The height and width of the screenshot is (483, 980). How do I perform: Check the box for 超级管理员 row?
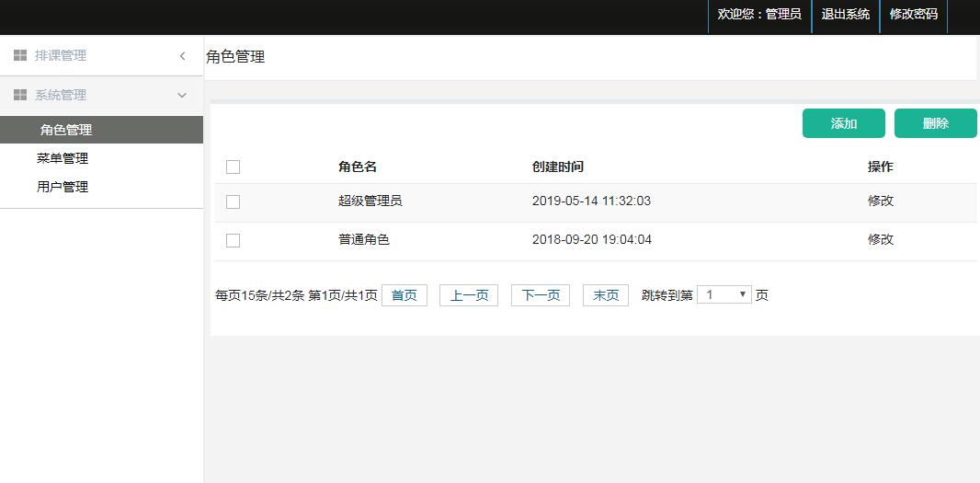(x=234, y=201)
